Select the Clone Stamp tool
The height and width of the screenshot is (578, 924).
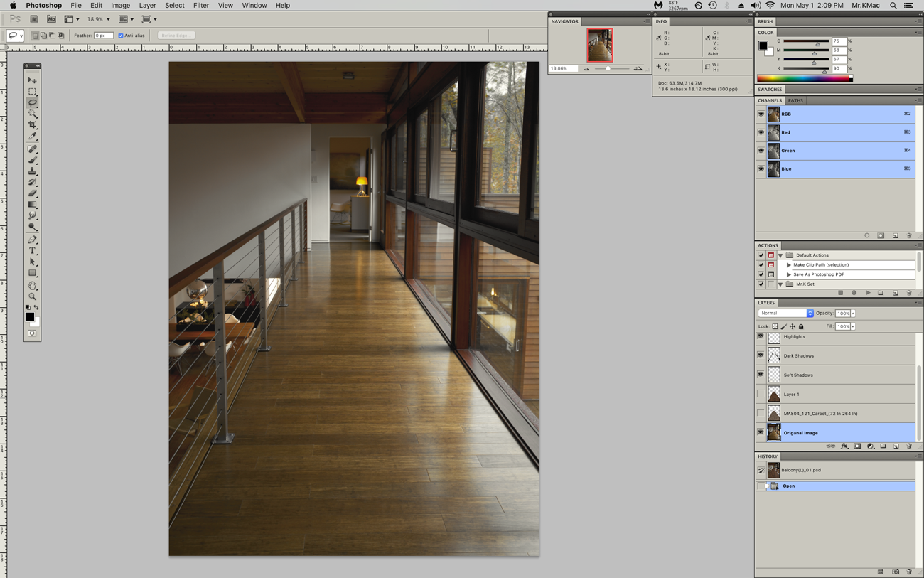click(32, 171)
